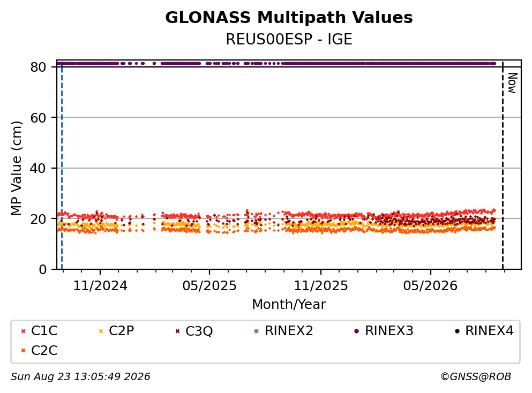532x393 pixels.
Task: Click the 20 y-axis tick label
Action: (x=39, y=219)
